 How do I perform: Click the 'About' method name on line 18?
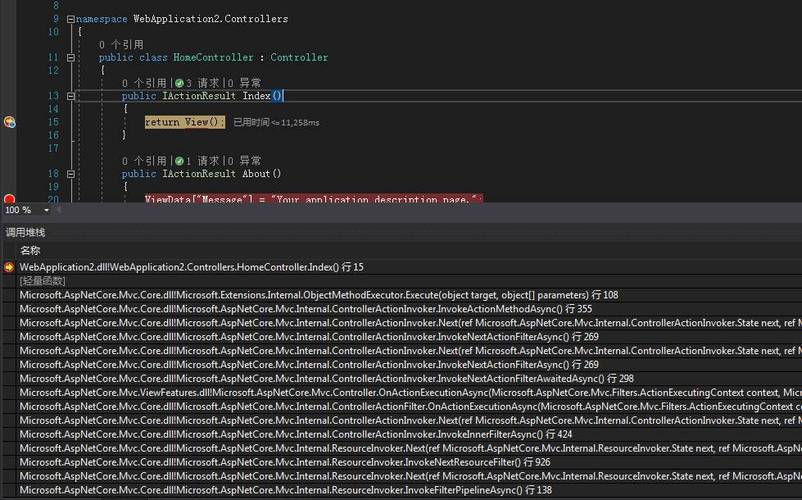point(256,174)
